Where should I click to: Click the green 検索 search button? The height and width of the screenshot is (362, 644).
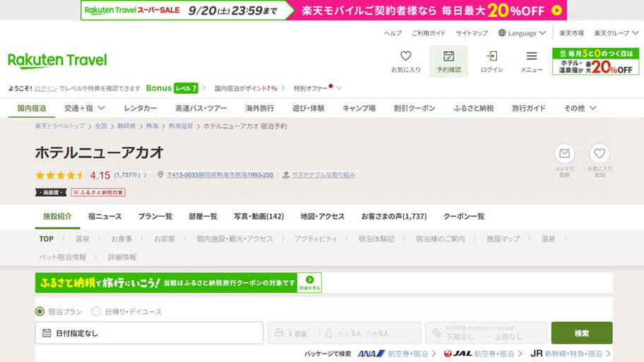[582, 333]
